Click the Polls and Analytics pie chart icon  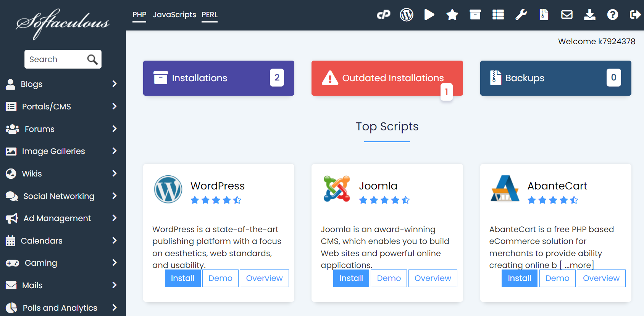coord(11,308)
